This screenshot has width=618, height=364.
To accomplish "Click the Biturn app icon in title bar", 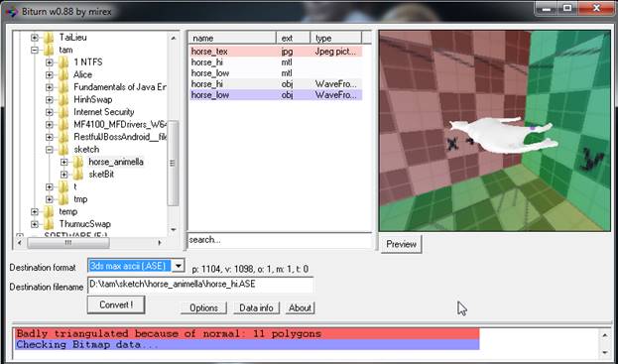I will pyautogui.click(x=12, y=12).
